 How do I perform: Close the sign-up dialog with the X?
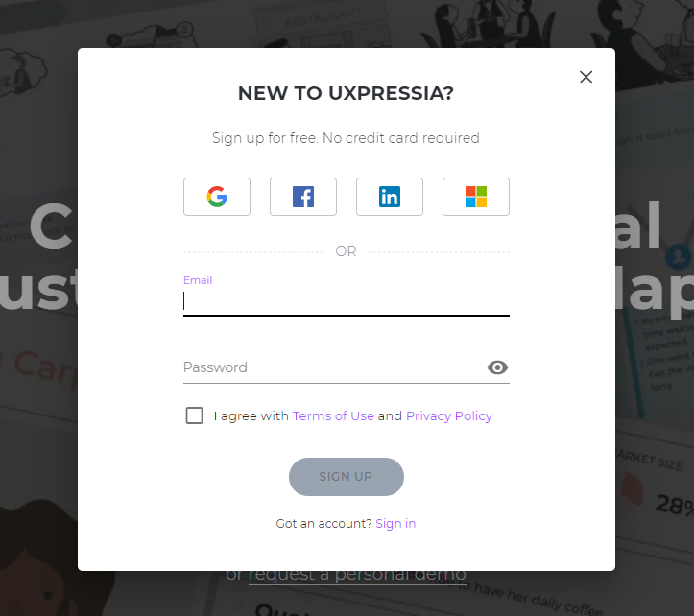click(x=586, y=77)
